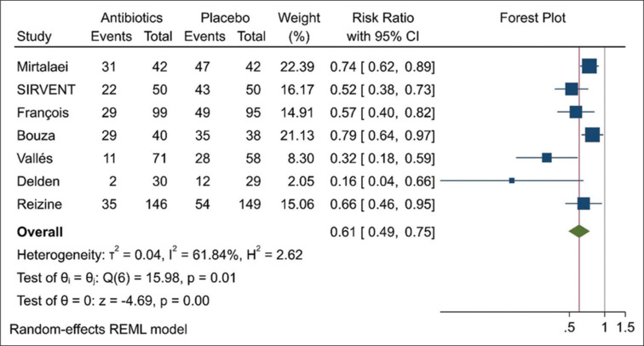Viewport: 644px width, 346px height.
Task: Select the Placebo column header
Action: tap(224, 19)
